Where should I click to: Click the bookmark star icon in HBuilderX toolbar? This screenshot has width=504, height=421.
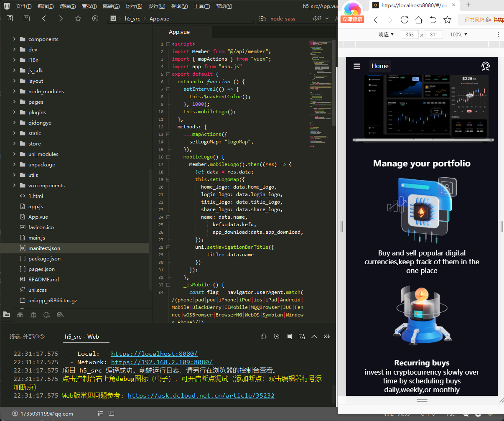click(78, 18)
